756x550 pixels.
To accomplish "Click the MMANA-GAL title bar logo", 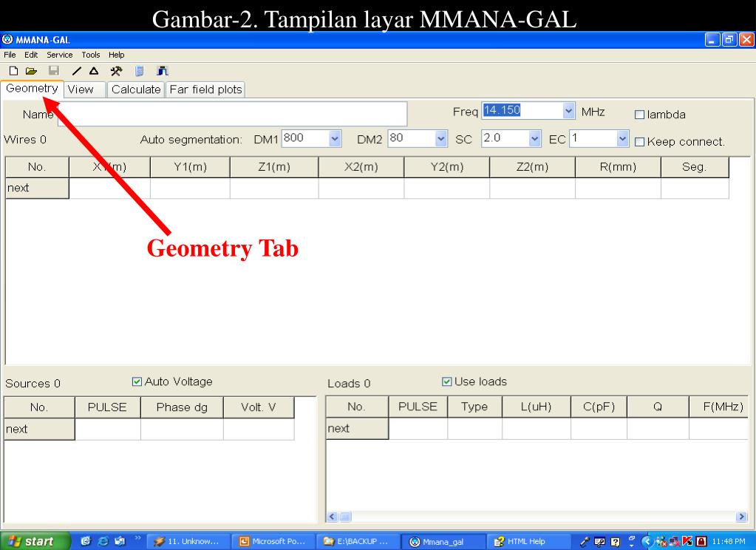I will point(7,40).
